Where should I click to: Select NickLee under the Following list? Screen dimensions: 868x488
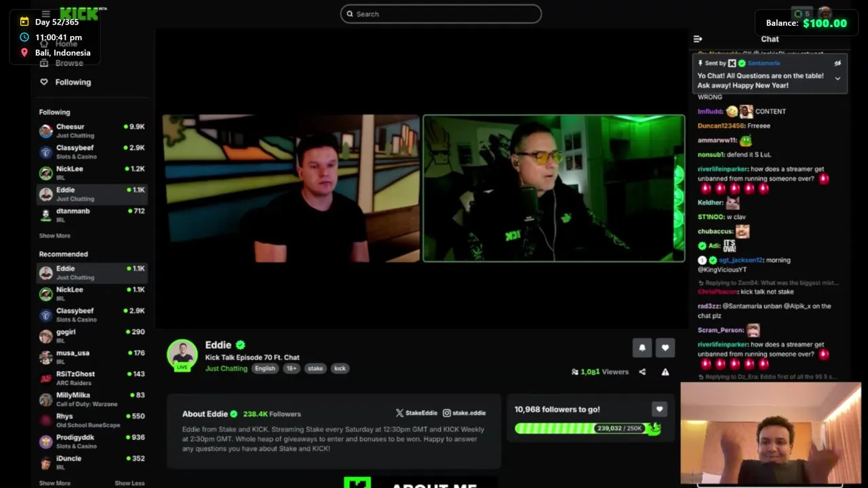(92, 173)
